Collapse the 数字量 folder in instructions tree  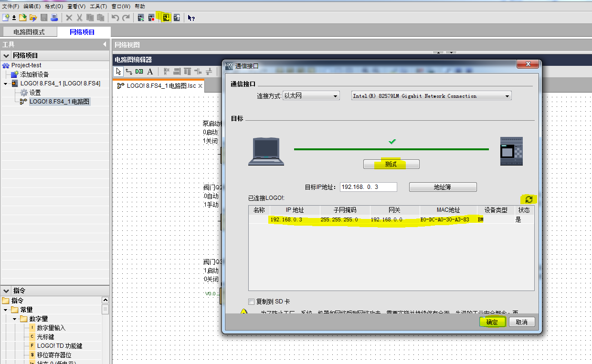pos(15,319)
